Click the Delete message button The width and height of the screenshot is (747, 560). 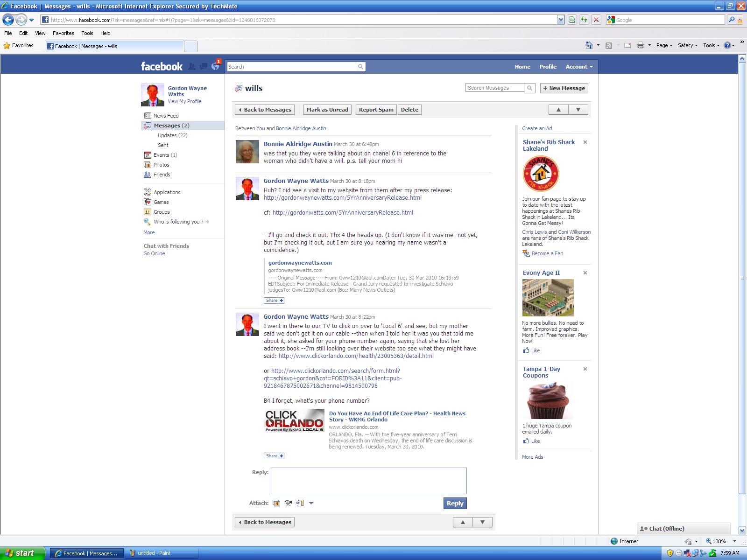click(x=409, y=110)
